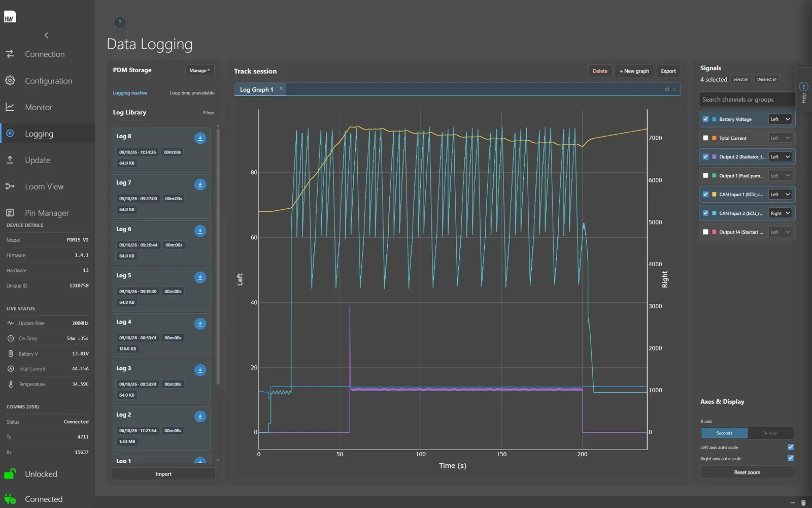Switch X axis to 24-hour

point(770,433)
